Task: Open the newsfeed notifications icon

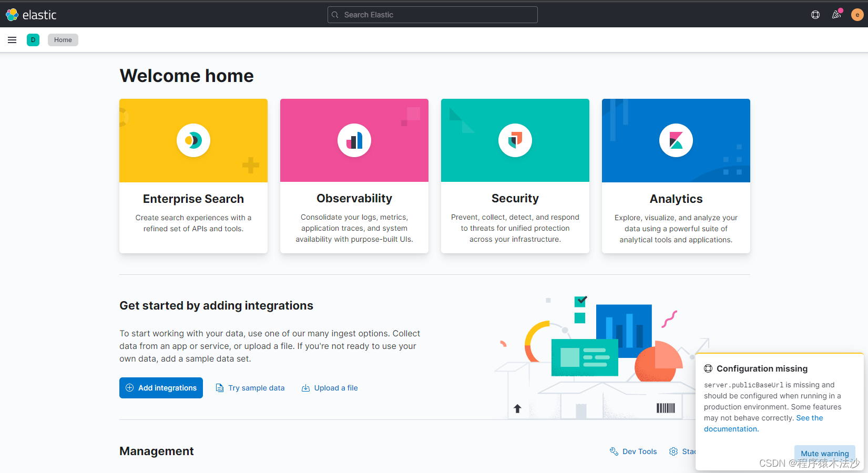Action: (x=836, y=15)
